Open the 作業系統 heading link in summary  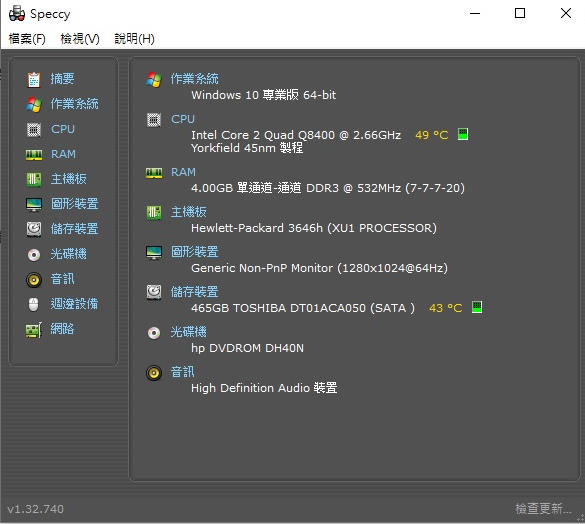[194, 79]
